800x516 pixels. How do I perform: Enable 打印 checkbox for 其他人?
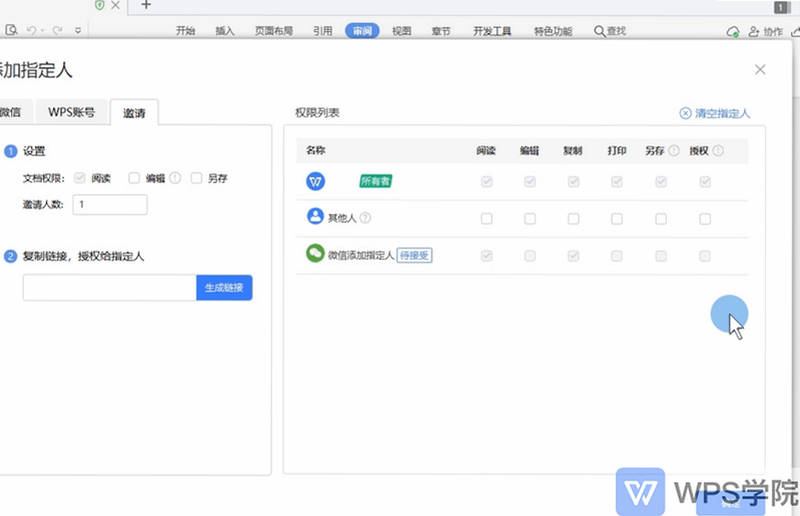[617, 219]
